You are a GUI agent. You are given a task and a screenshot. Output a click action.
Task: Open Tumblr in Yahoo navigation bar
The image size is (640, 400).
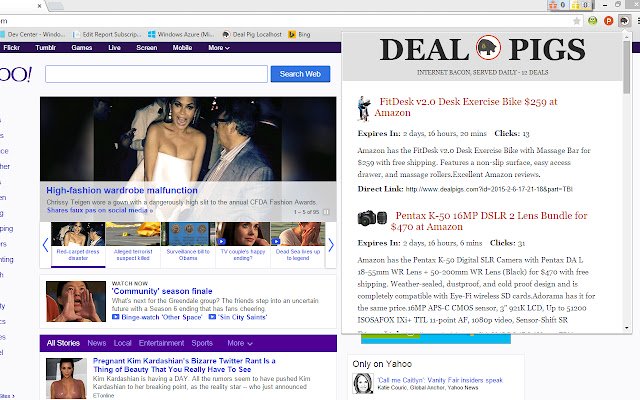click(45, 48)
